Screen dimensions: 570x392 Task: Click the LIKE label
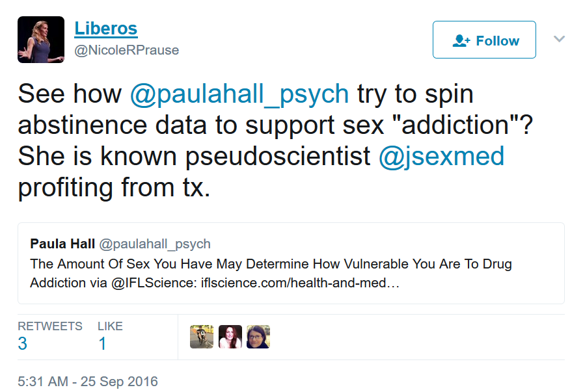[x=110, y=326]
